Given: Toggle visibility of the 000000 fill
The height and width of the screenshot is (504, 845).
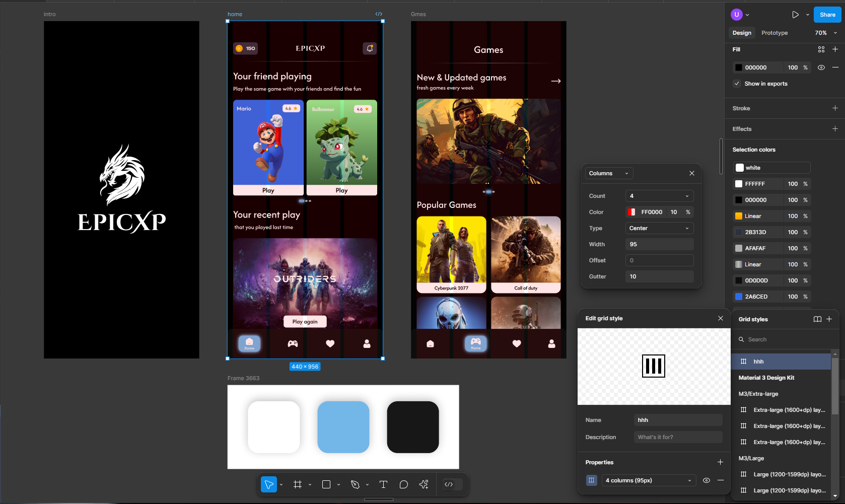Looking at the screenshot, I should point(821,67).
